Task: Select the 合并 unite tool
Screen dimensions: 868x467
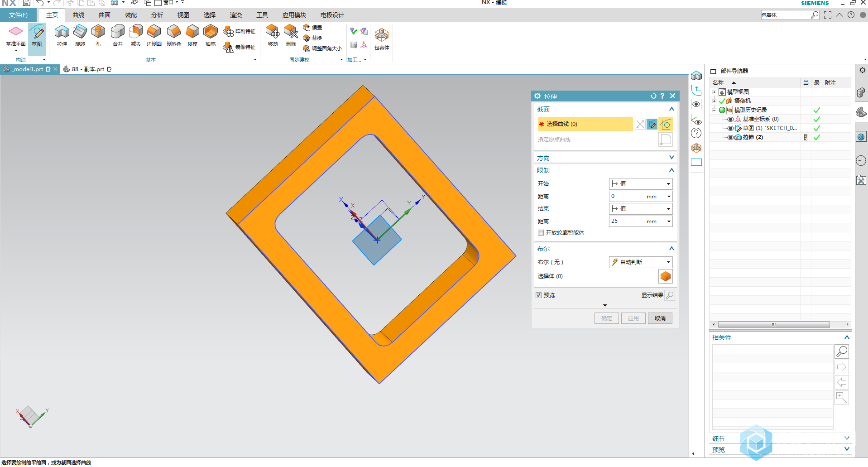Action: pyautogui.click(x=118, y=36)
